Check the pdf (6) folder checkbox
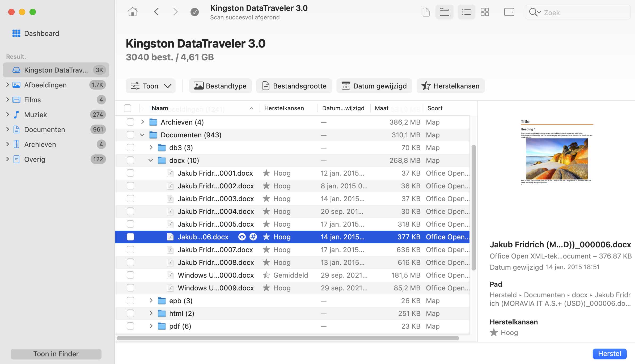 point(130,326)
